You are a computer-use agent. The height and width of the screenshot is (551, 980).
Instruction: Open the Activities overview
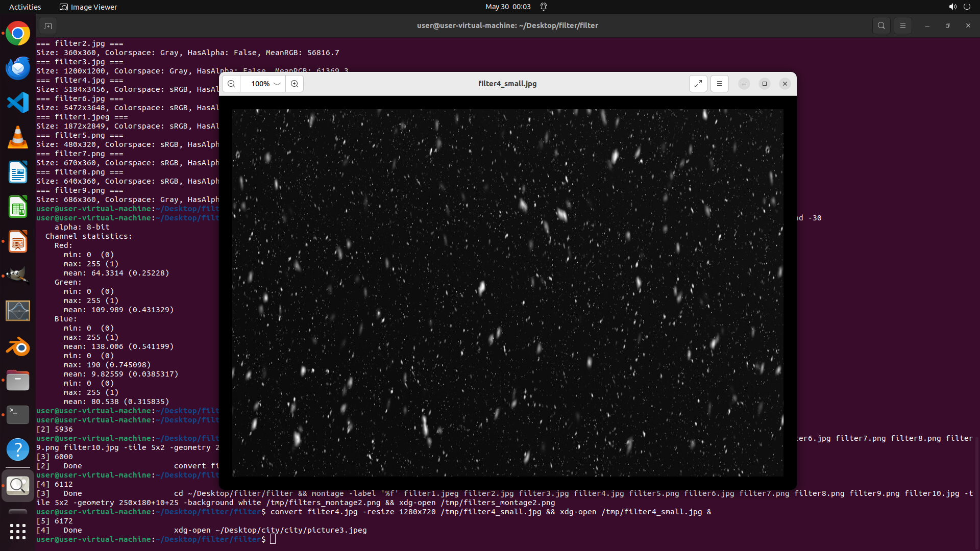(25, 7)
